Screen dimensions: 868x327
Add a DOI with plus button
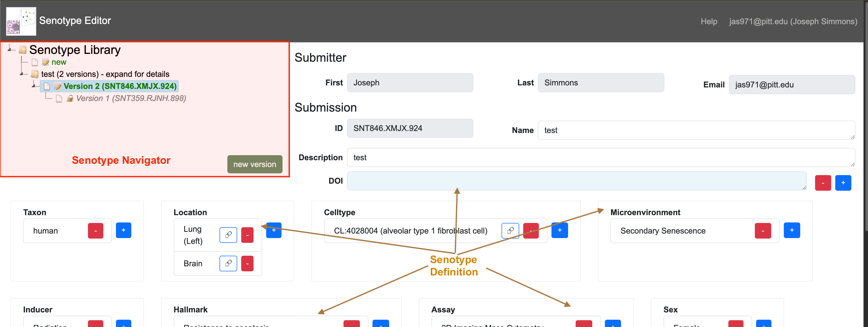click(843, 183)
